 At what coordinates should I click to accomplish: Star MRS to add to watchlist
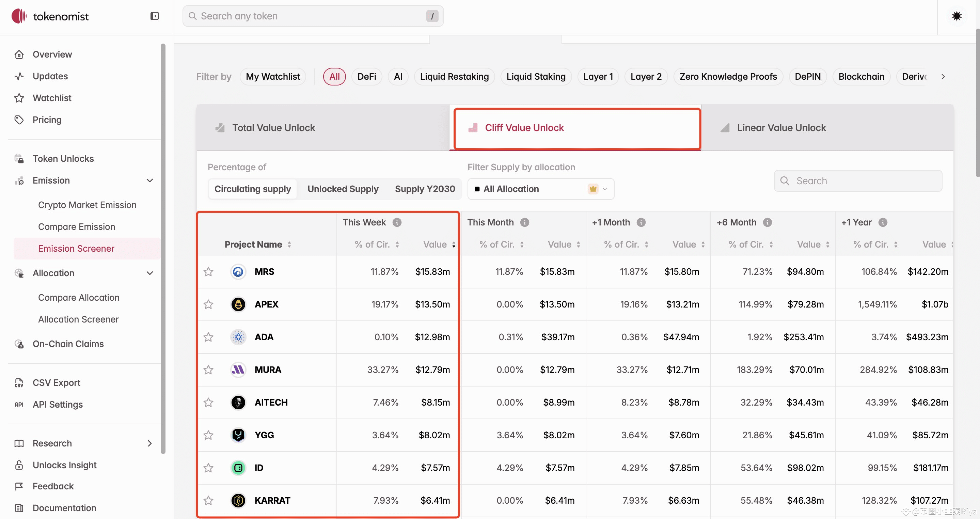coord(208,272)
